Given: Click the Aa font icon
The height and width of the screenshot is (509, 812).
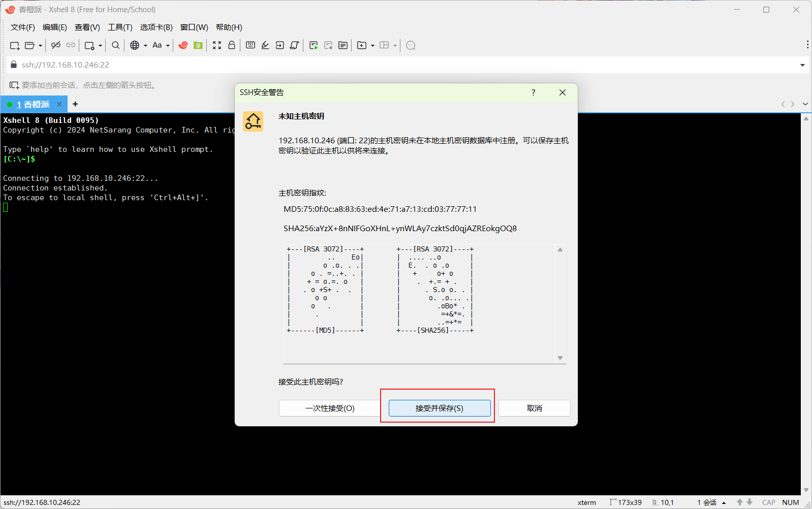Looking at the screenshot, I should click(x=157, y=45).
